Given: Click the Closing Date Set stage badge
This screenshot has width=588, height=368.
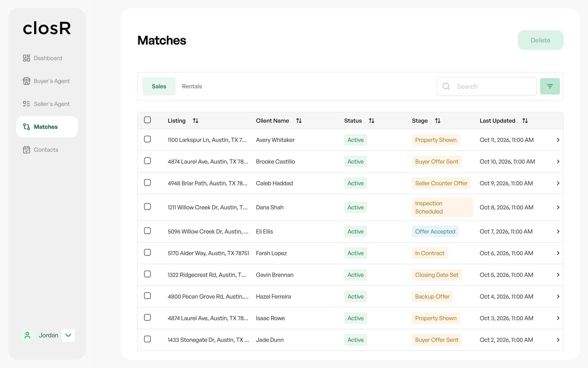Looking at the screenshot, I should (437, 275).
